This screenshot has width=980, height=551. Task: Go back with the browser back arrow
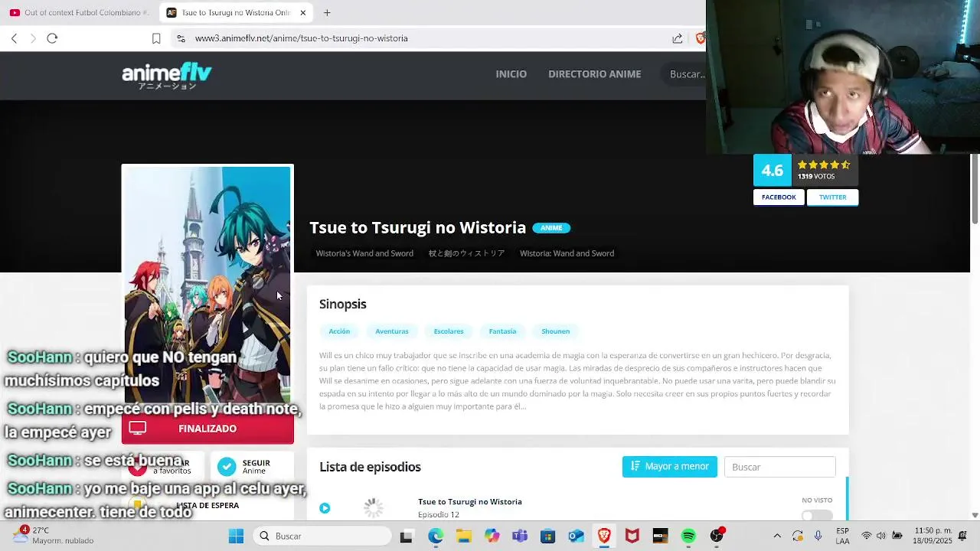point(14,38)
